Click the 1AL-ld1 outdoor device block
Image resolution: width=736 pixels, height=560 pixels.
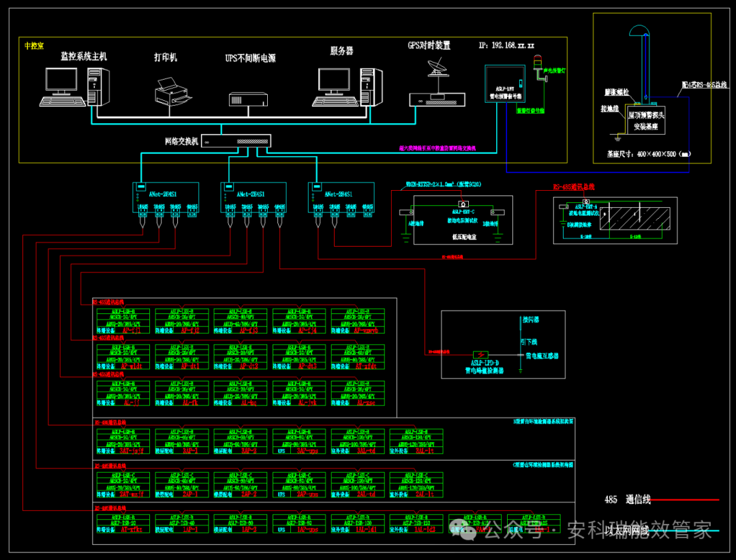coord(358,523)
